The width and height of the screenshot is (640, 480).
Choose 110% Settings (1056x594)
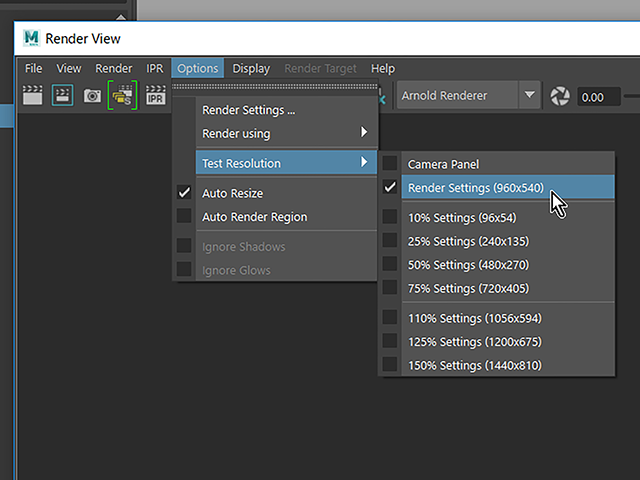point(508,318)
